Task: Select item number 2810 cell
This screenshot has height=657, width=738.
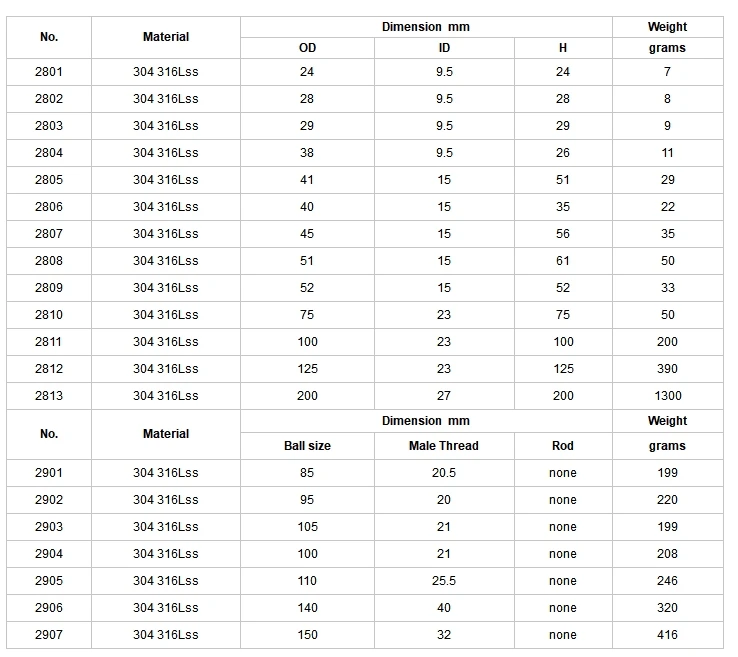Action: pyautogui.click(x=49, y=315)
